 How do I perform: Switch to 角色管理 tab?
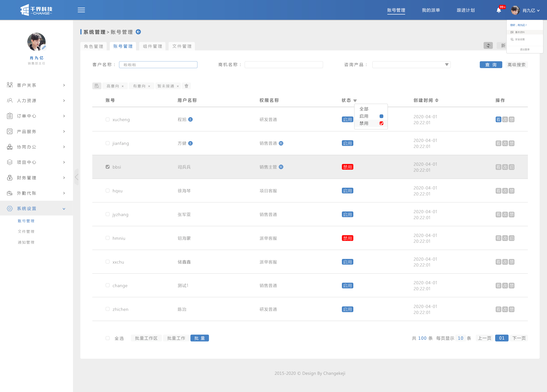(x=94, y=46)
